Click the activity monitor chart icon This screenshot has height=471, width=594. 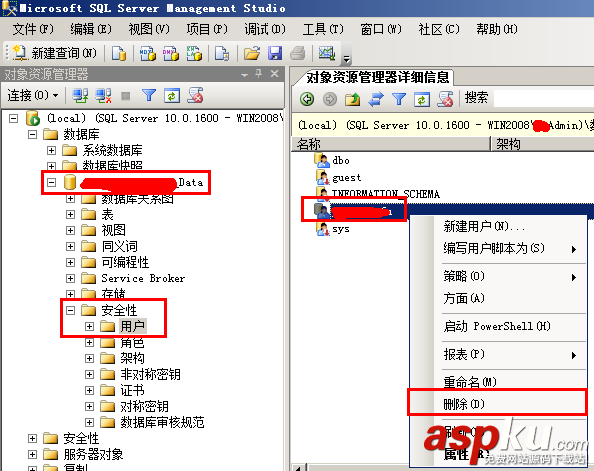point(327,53)
